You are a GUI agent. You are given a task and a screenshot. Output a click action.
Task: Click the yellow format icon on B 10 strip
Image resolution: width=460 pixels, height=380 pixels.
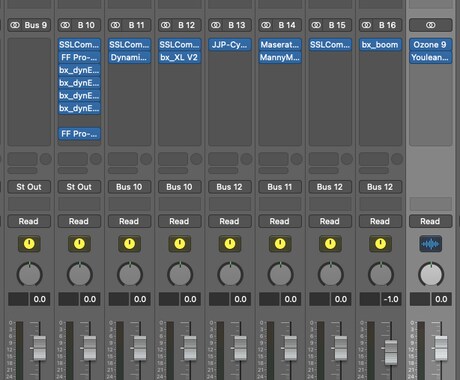tap(79, 244)
